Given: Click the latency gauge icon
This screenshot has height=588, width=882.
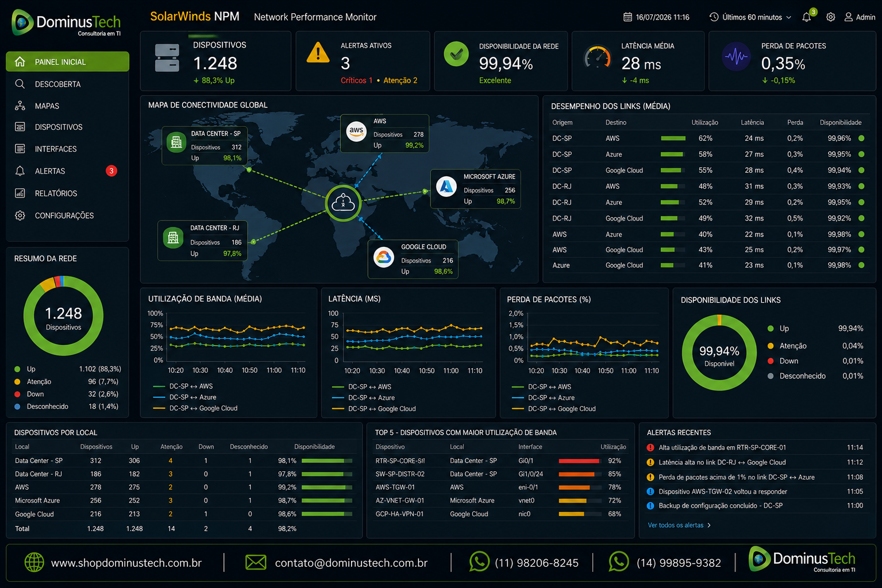Looking at the screenshot, I should [598, 57].
